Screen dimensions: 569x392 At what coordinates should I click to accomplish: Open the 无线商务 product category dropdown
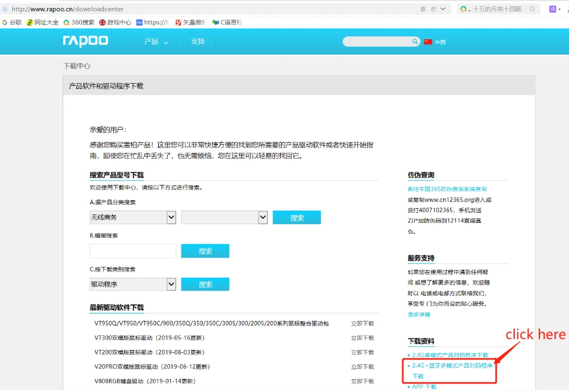pyautogui.click(x=133, y=217)
